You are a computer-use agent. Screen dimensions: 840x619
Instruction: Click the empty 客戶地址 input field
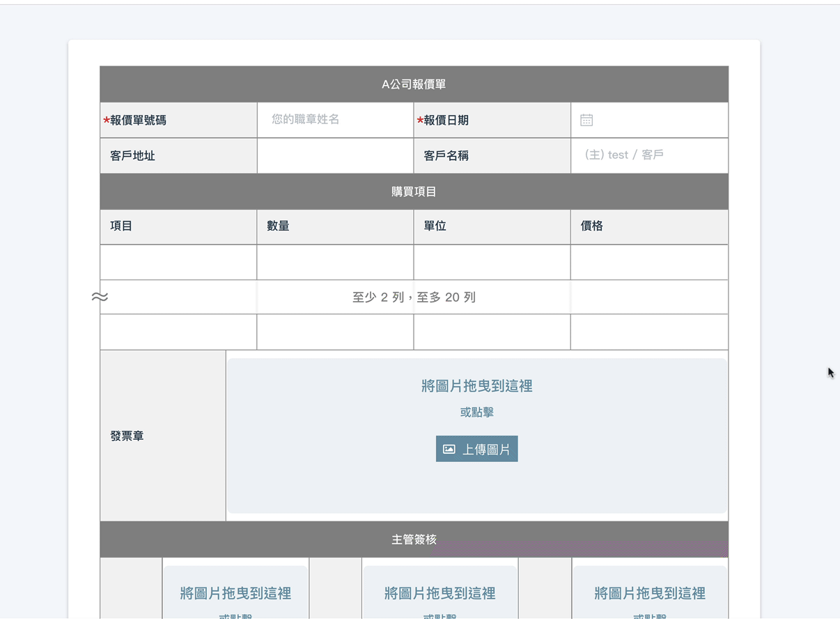(335, 155)
